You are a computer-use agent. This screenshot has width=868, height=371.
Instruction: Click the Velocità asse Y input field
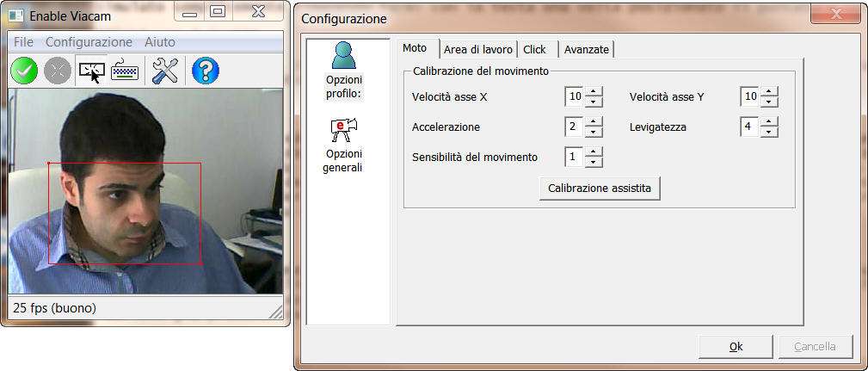750,97
